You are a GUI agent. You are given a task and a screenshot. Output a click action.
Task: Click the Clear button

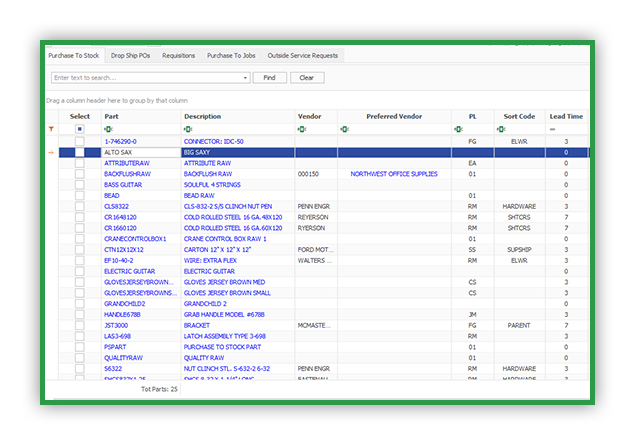pos(307,78)
